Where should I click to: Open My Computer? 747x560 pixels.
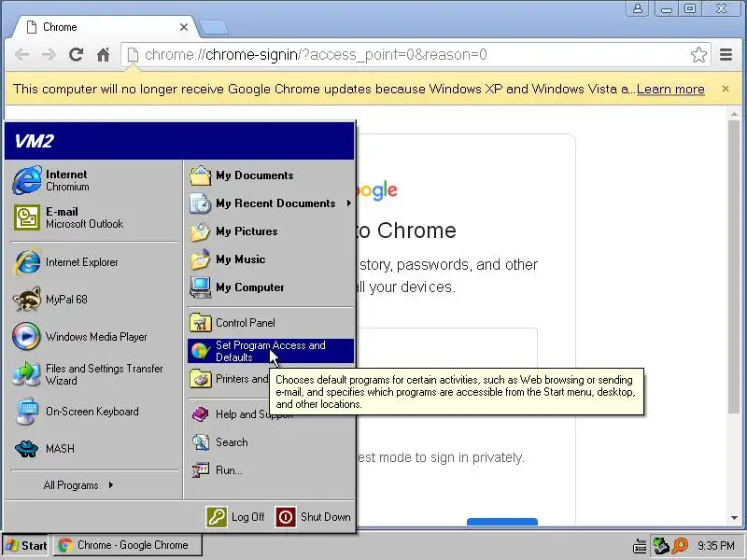click(270, 287)
